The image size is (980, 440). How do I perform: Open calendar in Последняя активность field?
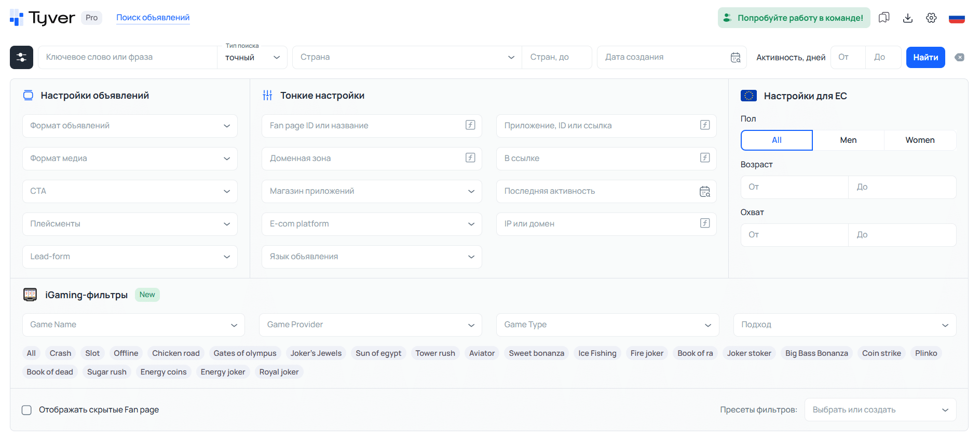[x=705, y=191]
